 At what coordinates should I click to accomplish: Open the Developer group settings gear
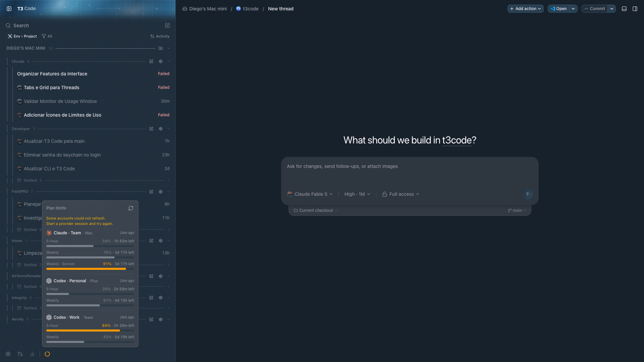click(161, 129)
